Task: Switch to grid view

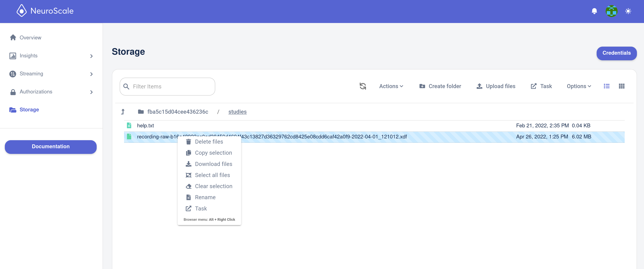Action: 621,86
